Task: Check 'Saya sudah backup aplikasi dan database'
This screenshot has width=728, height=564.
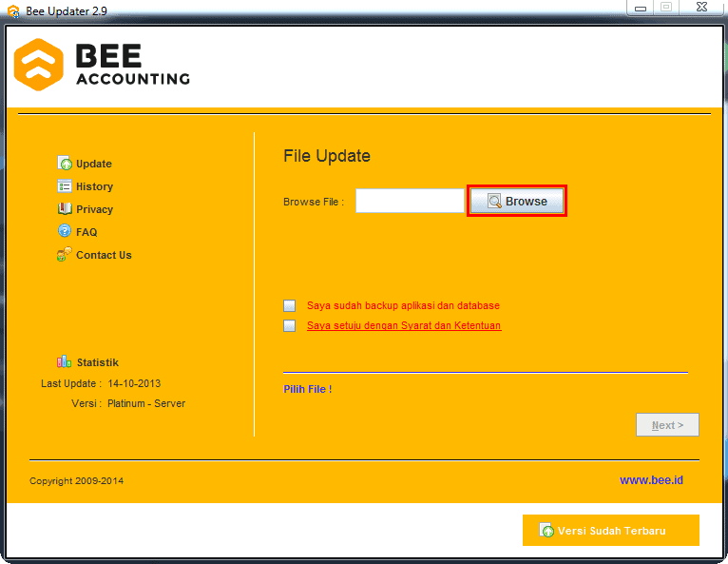Action: (290, 305)
